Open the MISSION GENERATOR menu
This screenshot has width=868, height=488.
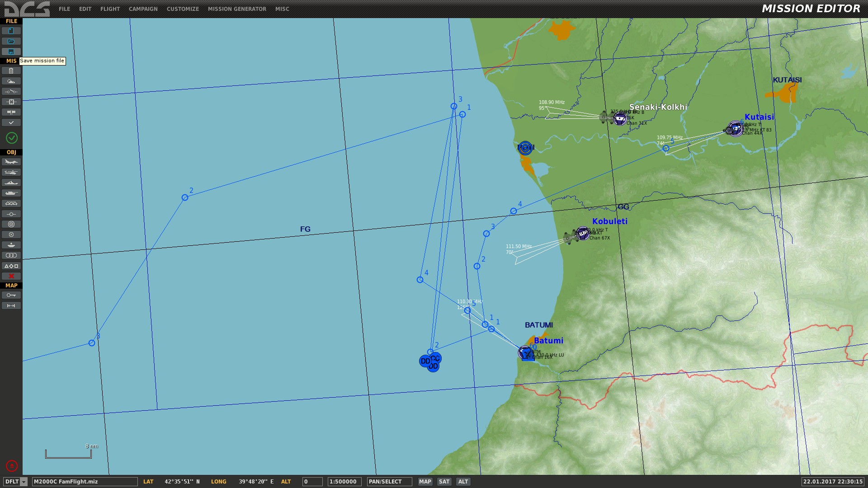tap(237, 9)
